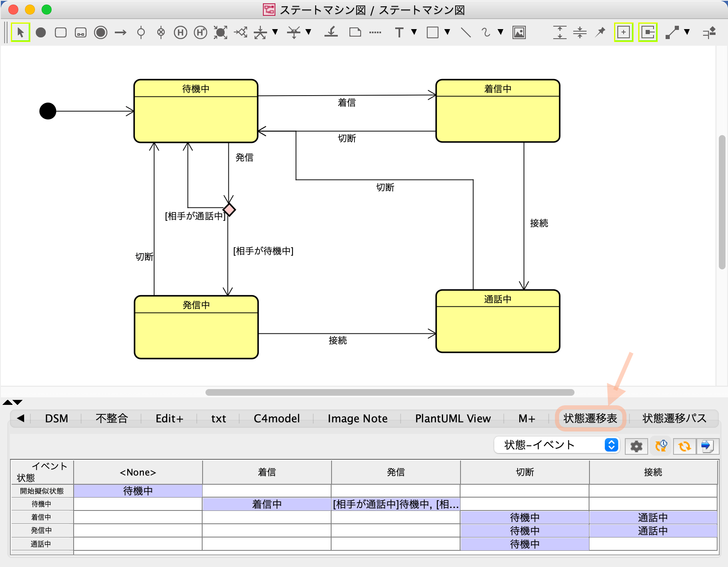
Task: Select the junction pseudostate tool
Action: [220, 32]
